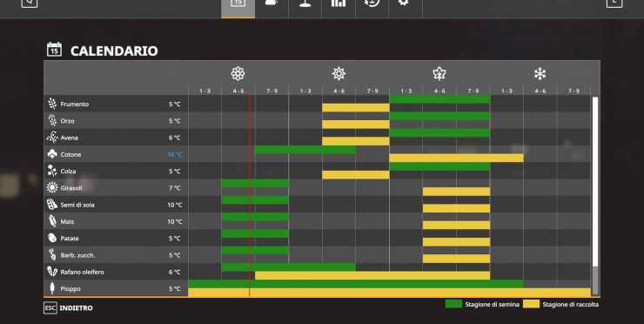Click the yellow Stagione di raccolta swatch
Image resolution: width=644 pixels, height=324 pixels.
pos(531,304)
